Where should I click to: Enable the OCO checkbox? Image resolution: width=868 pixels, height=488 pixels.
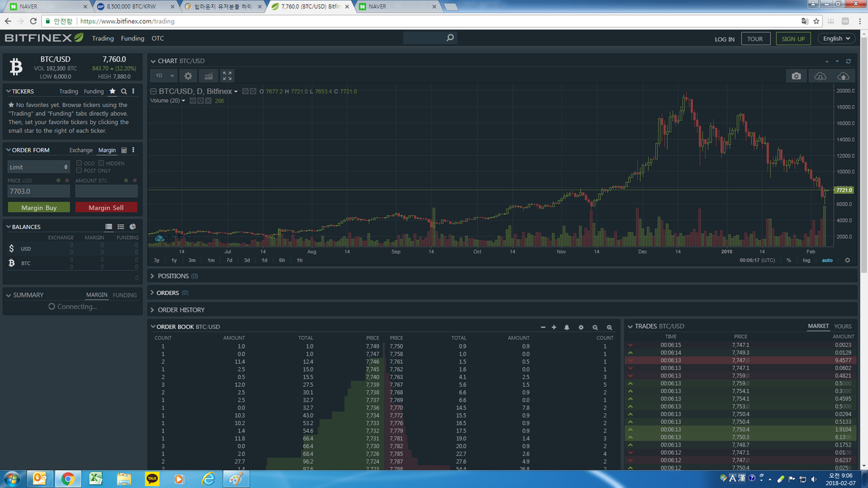79,163
